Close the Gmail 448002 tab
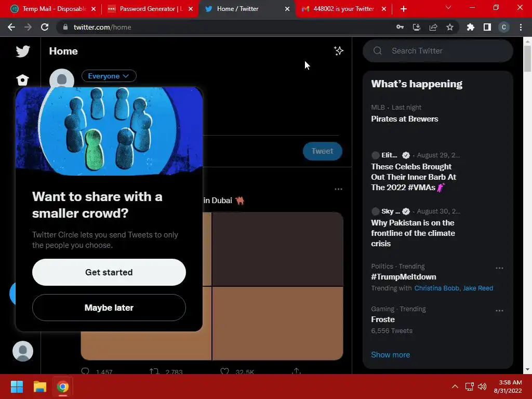Image resolution: width=532 pixels, height=399 pixels. click(x=384, y=9)
